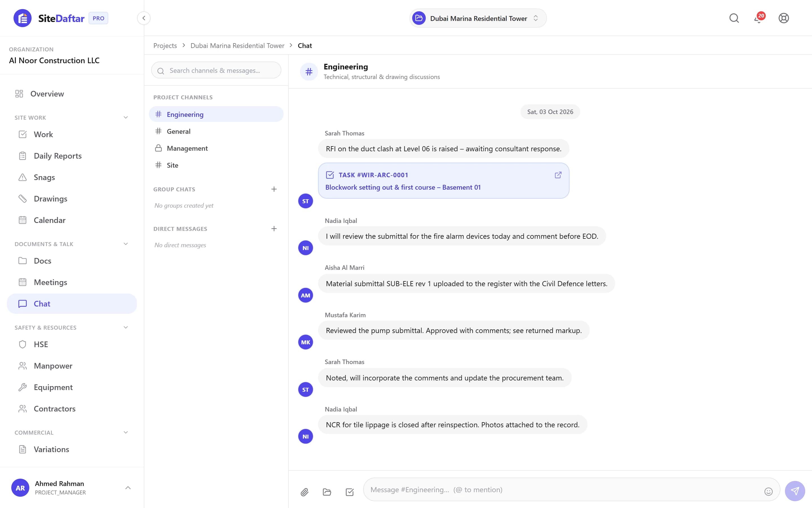Viewport: 812px width, 508px height.
Task: Click the project folder icon in top selector
Action: [x=419, y=18]
